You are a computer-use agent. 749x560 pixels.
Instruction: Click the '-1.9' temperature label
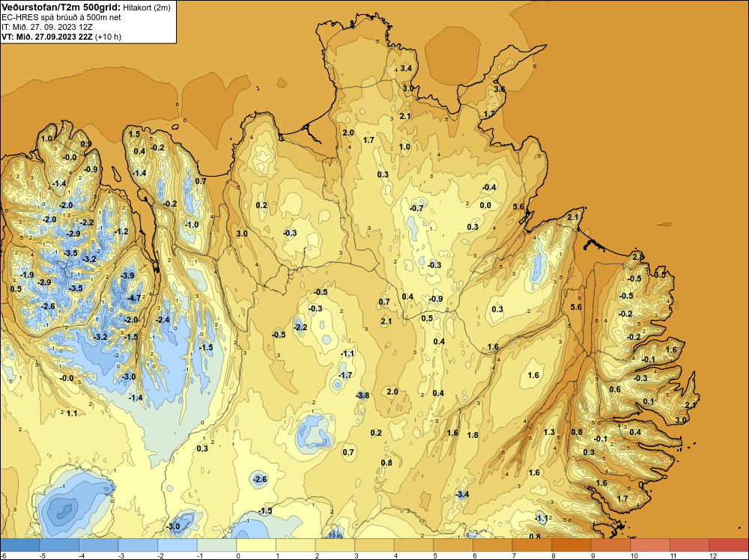[27, 275]
